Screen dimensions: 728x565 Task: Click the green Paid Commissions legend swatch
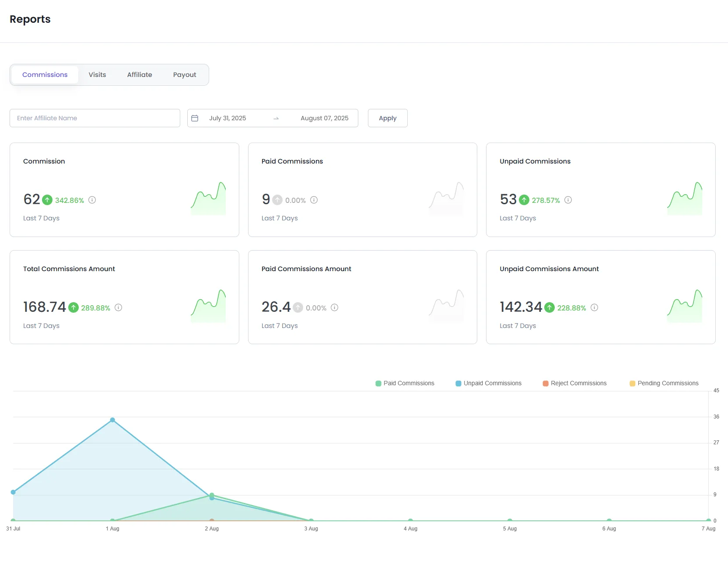tap(378, 384)
